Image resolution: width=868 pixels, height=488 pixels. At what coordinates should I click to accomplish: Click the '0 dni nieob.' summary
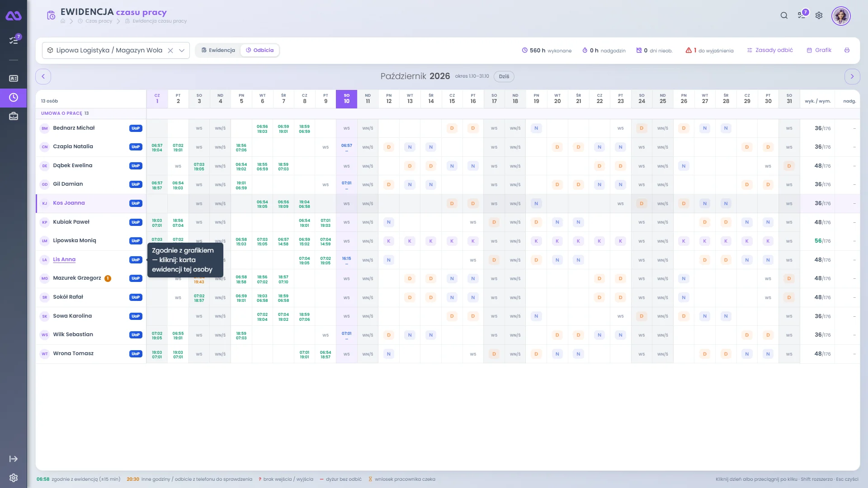654,51
